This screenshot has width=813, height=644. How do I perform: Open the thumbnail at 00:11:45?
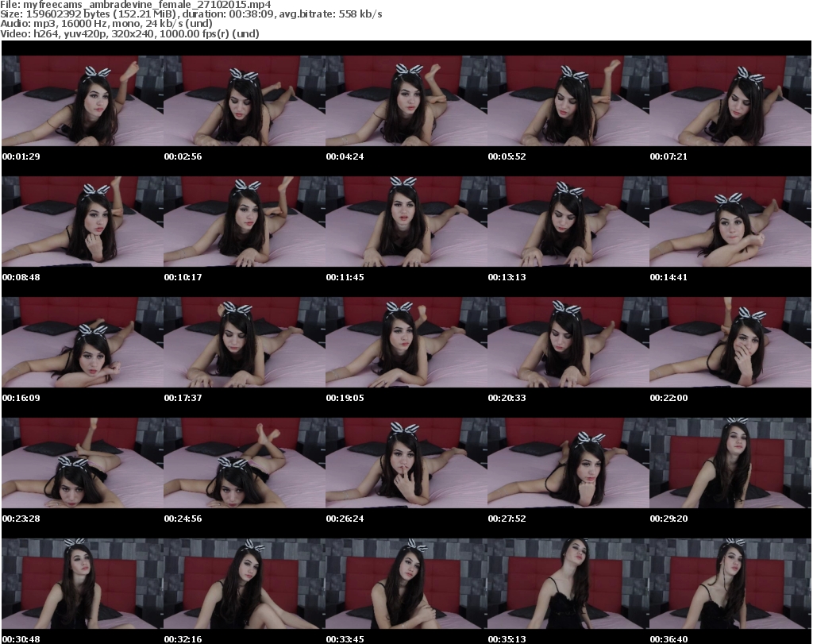point(406,222)
